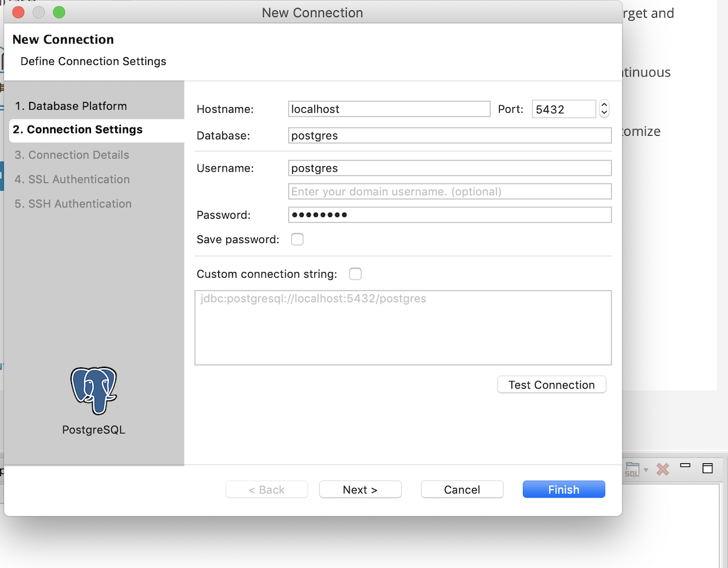Viewport: 728px width, 568px height.
Task: Enable the Save password checkbox
Action: point(297,239)
